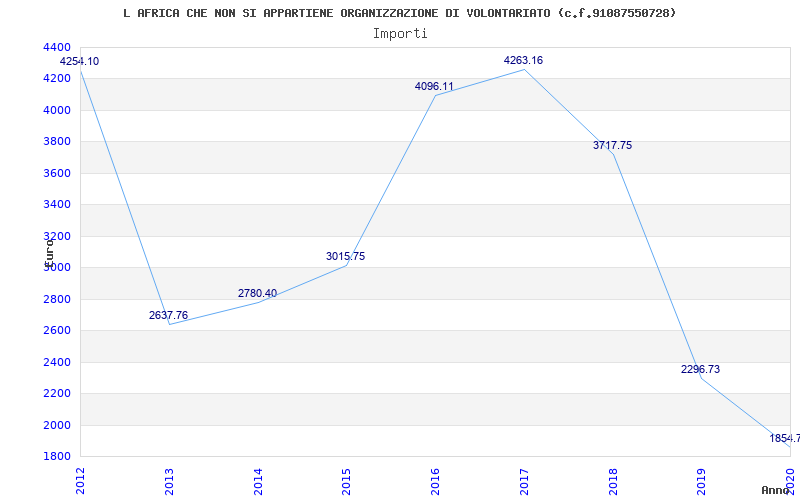Click the 2296.73 data label

[x=701, y=369]
